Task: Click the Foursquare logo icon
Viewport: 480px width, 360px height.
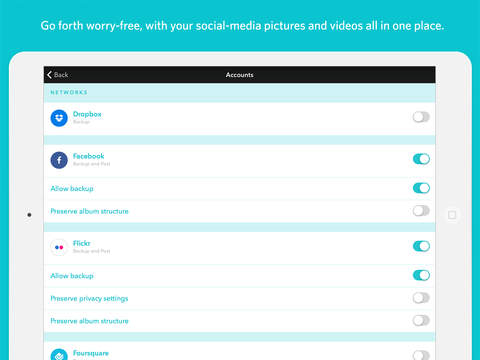Action: (x=59, y=354)
